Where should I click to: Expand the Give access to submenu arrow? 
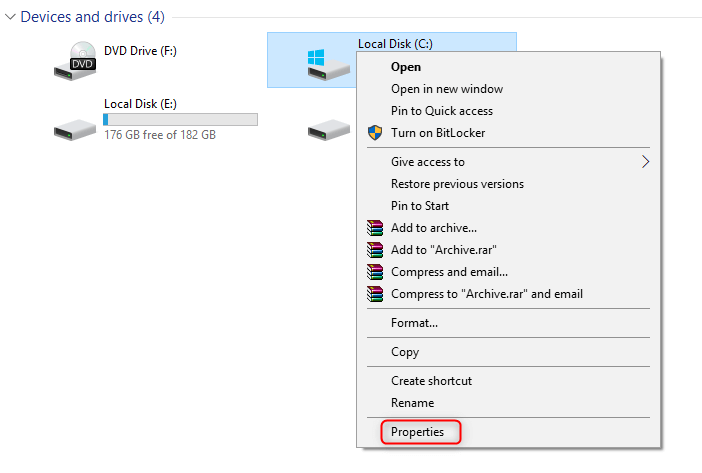(645, 162)
